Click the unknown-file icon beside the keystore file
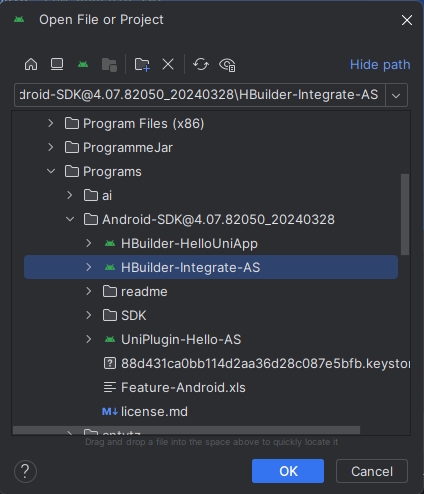Viewport: 424px width, 494px height. point(110,363)
